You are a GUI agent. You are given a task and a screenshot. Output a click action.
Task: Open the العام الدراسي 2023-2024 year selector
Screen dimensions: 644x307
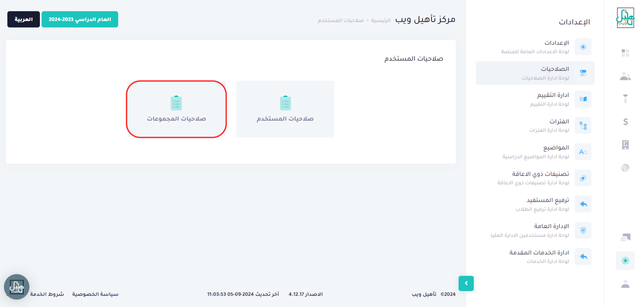tap(80, 19)
